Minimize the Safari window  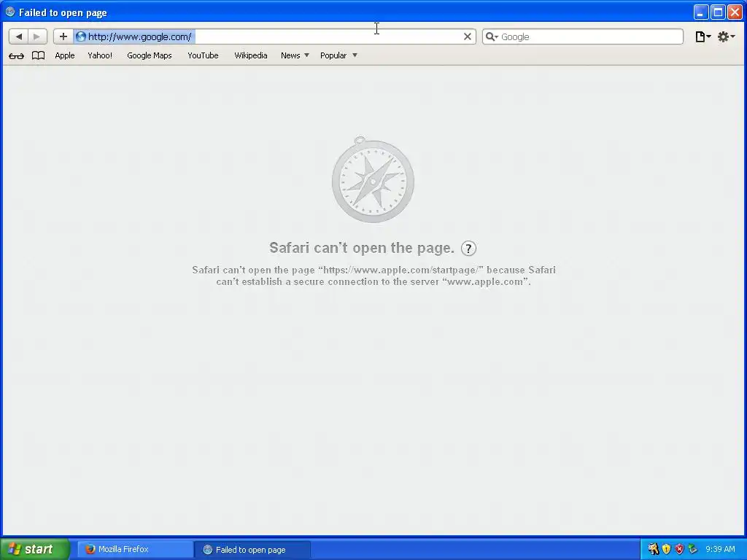(700, 12)
